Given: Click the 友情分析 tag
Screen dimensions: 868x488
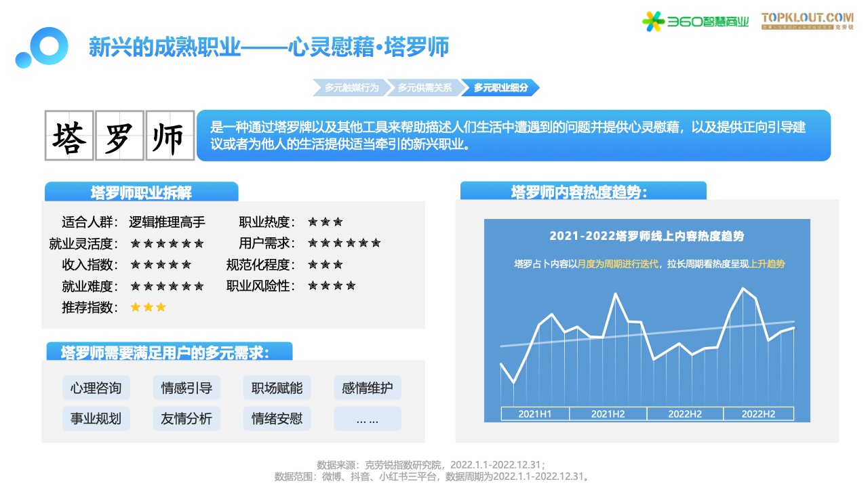Looking at the screenshot, I should coord(186,418).
